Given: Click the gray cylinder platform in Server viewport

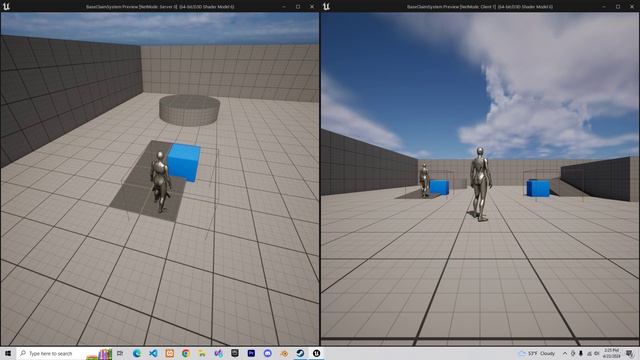Looking at the screenshot, I should pyautogui.click(x=189, y=110).
